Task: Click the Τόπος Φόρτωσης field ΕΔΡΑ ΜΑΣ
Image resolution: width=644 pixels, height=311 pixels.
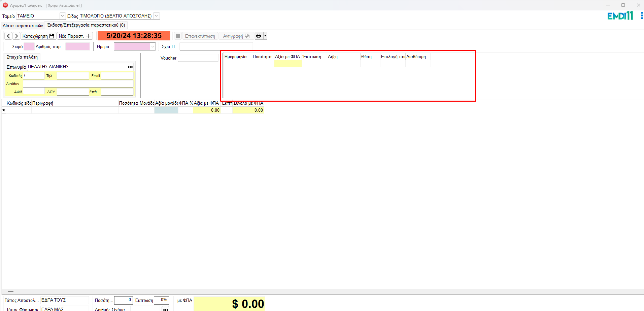Action: [x=65, y=309]
